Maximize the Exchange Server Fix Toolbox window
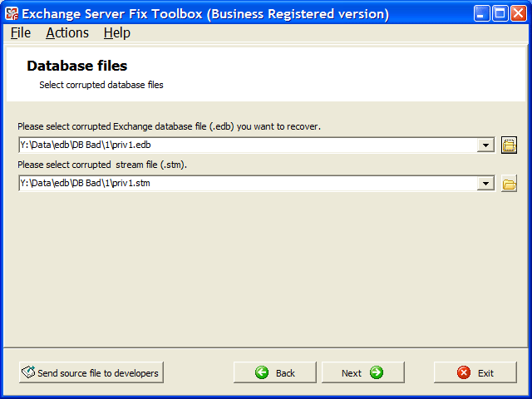The image size is (532, 399). click(x=500, y=13)
